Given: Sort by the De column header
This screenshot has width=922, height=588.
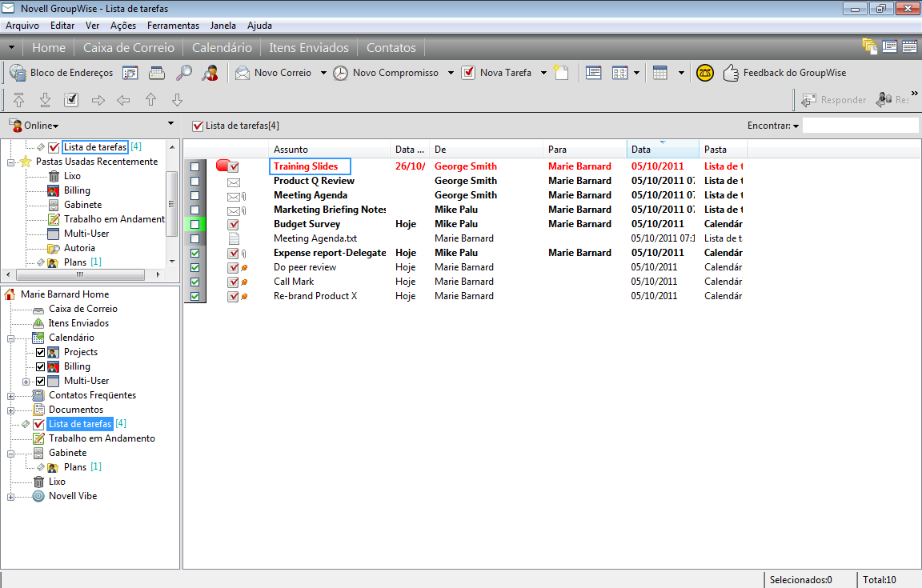Looking at the screenshot, I should pyautogui.click(x=487, y=150).
